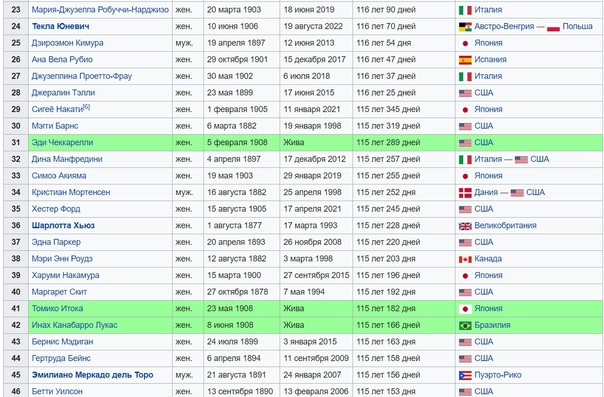Click Italy flag in Дина Манфредини row

[465, 159]
